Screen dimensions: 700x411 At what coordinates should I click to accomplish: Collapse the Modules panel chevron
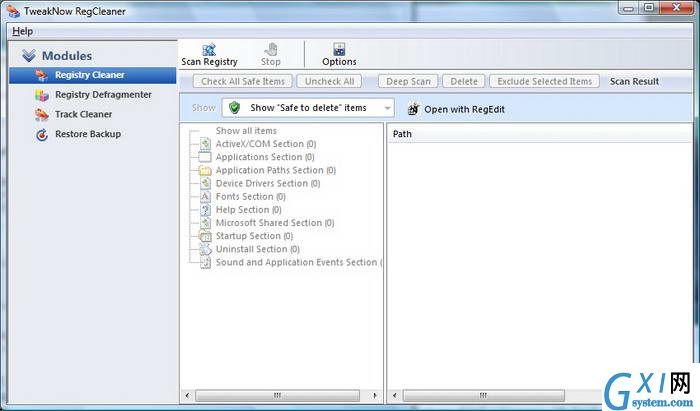coord(29,56)
